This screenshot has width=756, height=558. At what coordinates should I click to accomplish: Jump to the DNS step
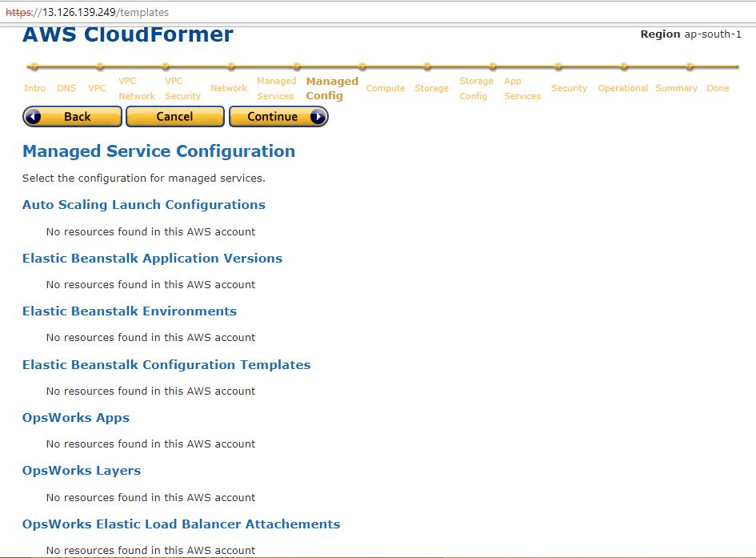[x=66, y=88]
